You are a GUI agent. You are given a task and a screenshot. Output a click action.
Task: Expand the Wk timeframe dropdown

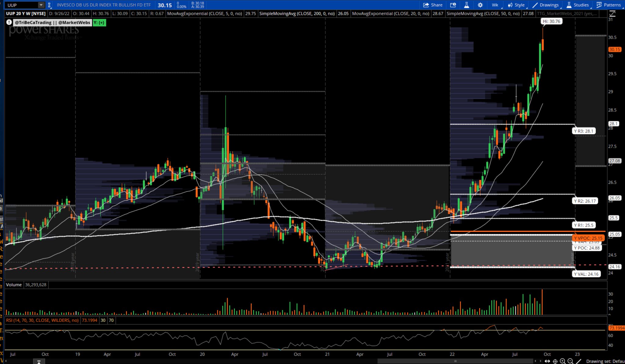[495, 5]
